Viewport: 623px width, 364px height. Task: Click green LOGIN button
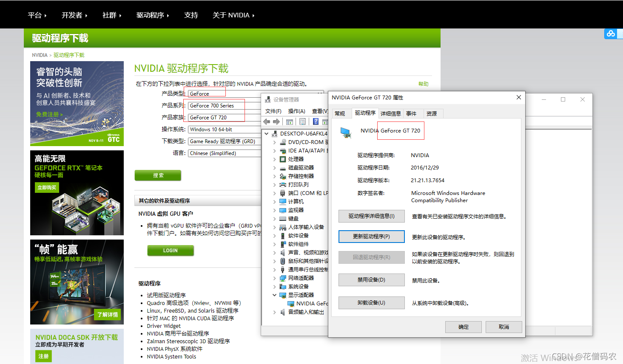point(171,251)
